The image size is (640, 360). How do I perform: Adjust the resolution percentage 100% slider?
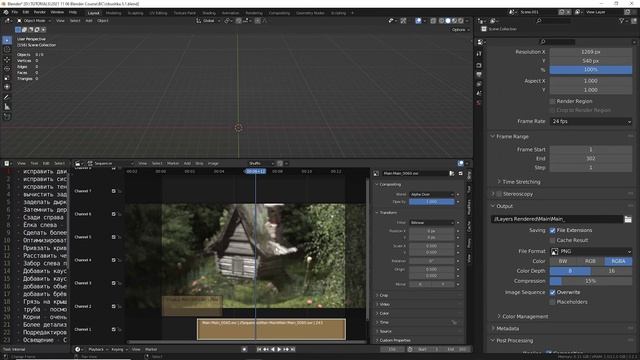[x=591, y=70]
